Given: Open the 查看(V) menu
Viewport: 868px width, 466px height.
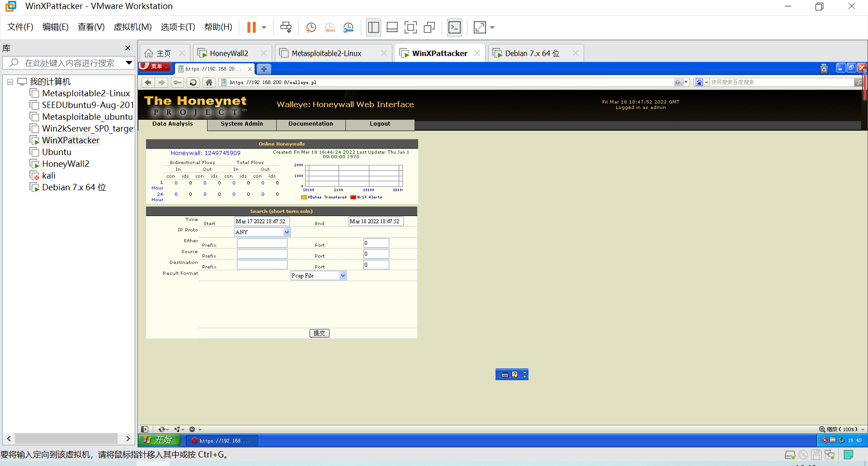Looking at the screenshot, I should click(91, 27).
